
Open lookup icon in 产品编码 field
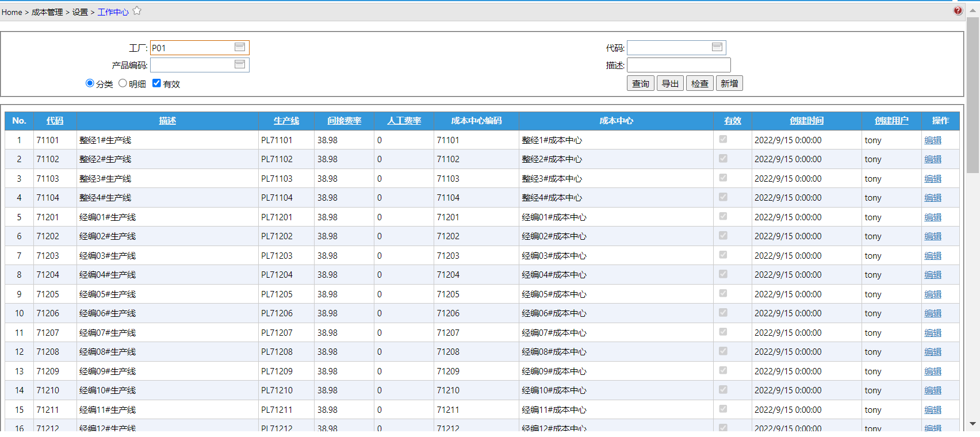(x=240, y=64)
